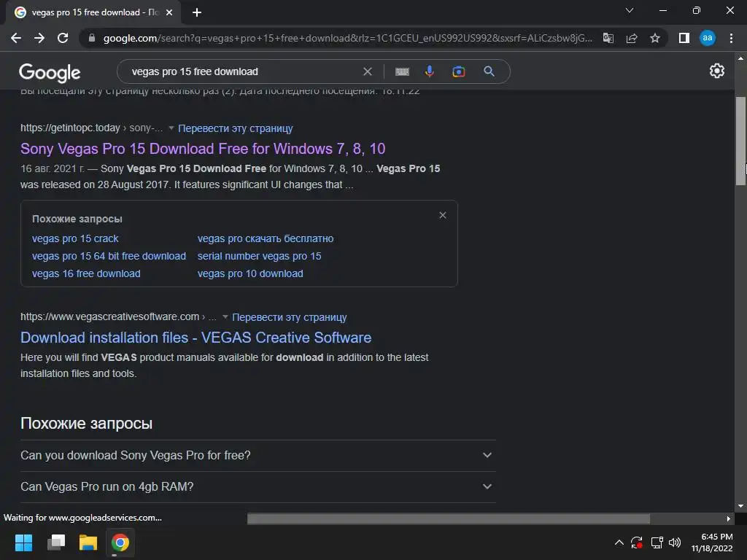Viewport: 747px width, 560px height.
Task: Search 'vegas pro скачать бесплатно'
Action: 266,238
